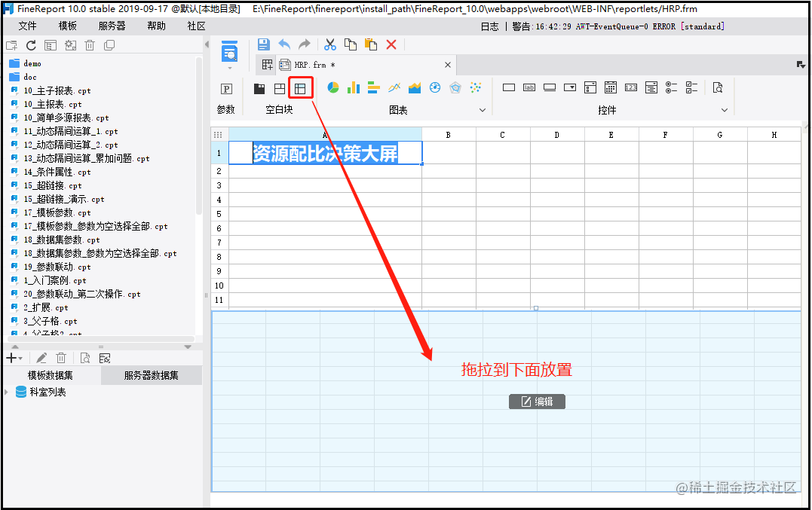
Task: Select the text box widget icon
Action: pyautogui.click(x=509, y=87)
